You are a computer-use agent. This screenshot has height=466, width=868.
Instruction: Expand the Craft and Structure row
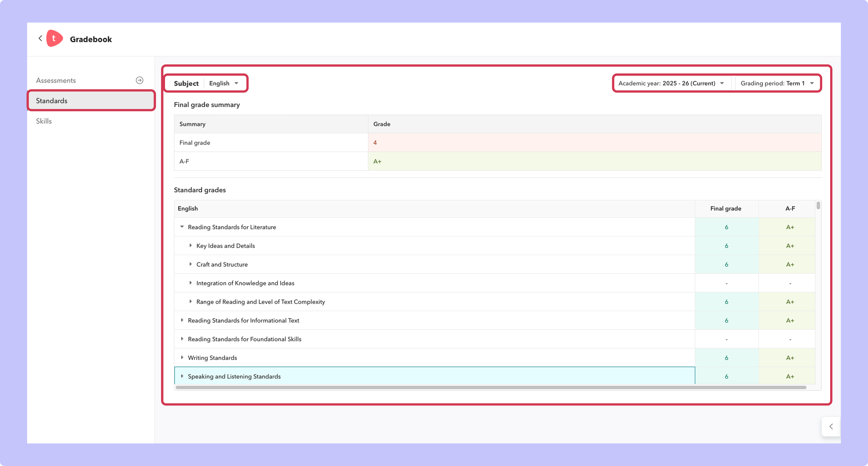click(190, 264)
